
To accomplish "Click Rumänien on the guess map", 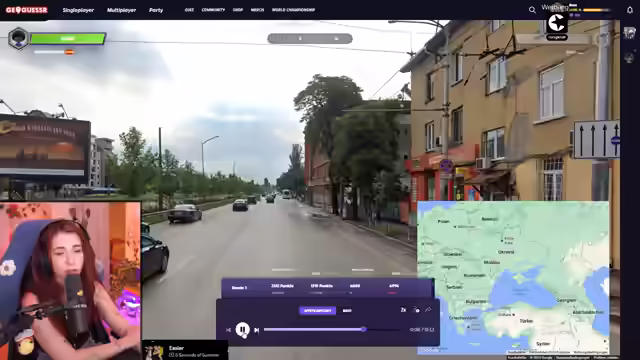I will [474, 276].
